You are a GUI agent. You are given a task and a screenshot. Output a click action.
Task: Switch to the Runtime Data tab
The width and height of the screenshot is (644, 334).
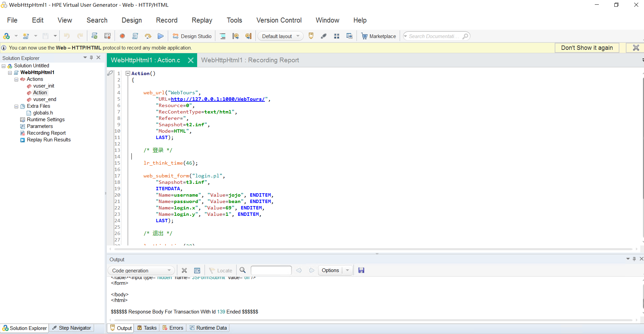209,328
